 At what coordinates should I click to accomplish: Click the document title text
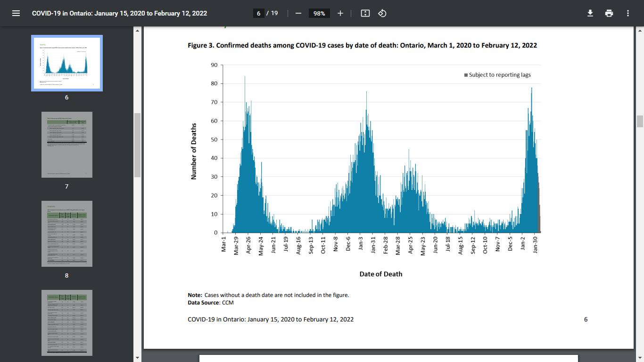coord(119,13)
